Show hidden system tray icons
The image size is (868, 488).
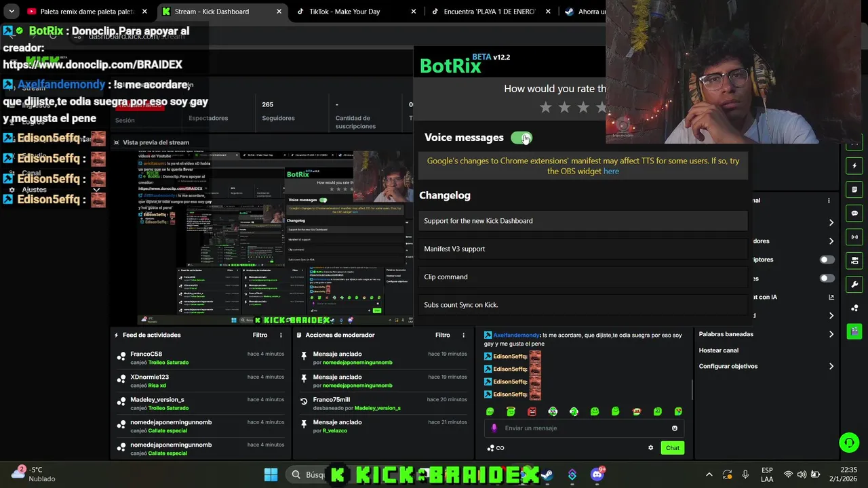pos(709,474)
